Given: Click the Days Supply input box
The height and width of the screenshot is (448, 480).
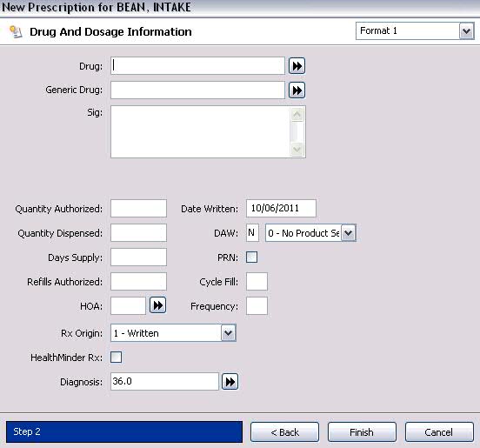Looking at the screenshot, I should coord(138,257).
